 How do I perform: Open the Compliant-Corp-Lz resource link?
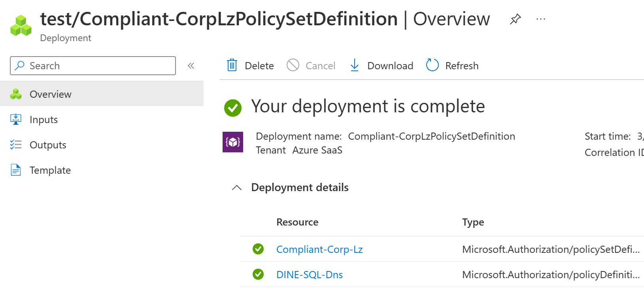[x=319, y=249]
